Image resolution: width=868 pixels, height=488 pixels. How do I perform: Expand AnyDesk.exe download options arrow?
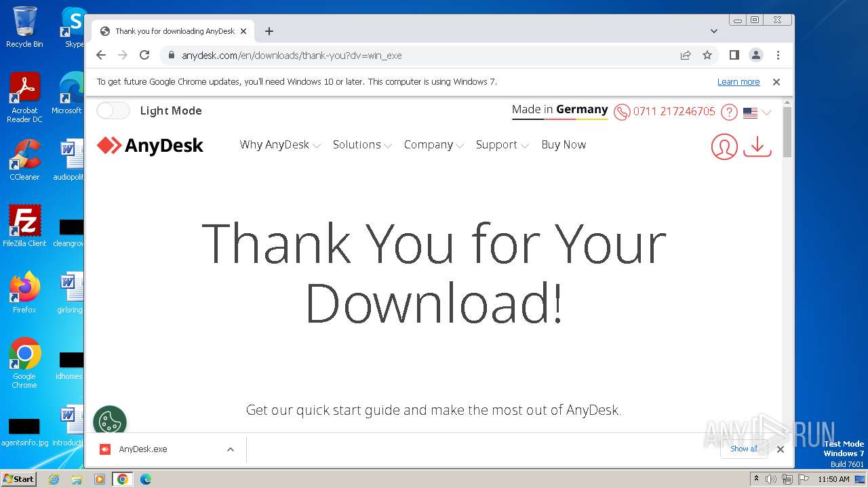coord(231,449)
